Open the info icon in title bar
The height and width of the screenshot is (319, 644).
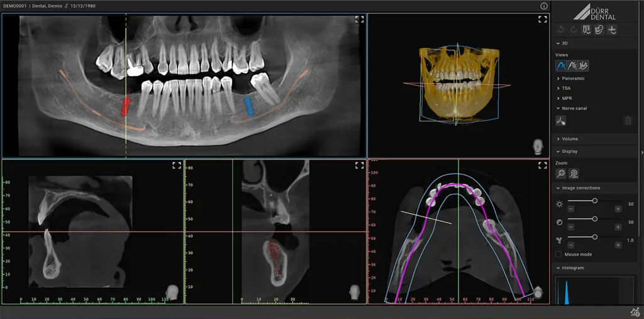tap(544, 6)
